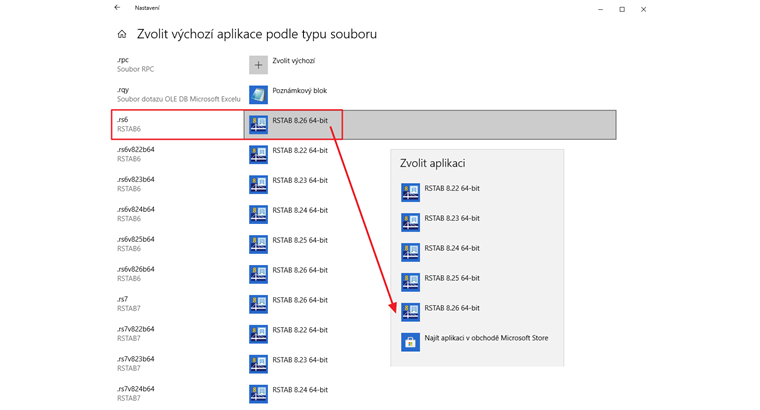Open the RSTAB 8.26 64-bit default for .rs6
The image size is (760, 410).
point(300,121)
